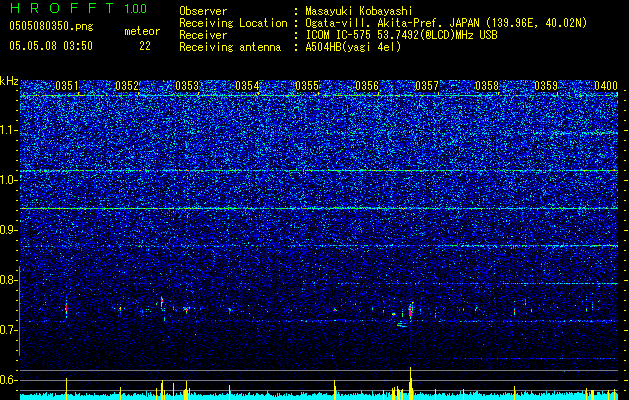This screenshot has height=400, width=629.
Task: Click the date stamp 05.05.08 03:50
Action: (x=51, y=46)
